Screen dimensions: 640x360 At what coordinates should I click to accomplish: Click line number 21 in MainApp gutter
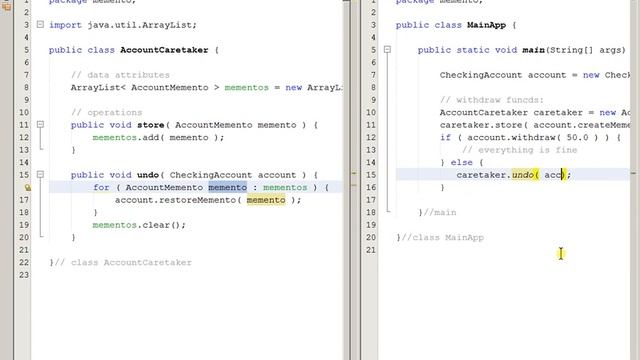click(x=371, y=250)
